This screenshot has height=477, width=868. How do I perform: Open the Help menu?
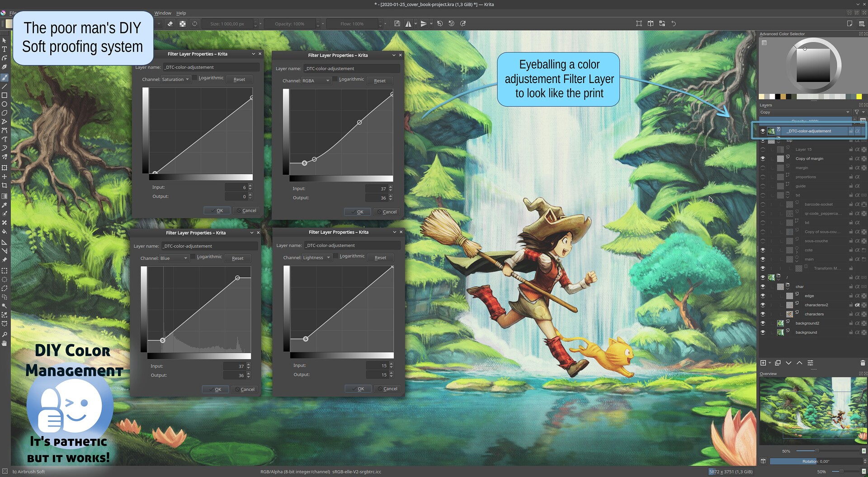tap(181, 13)
